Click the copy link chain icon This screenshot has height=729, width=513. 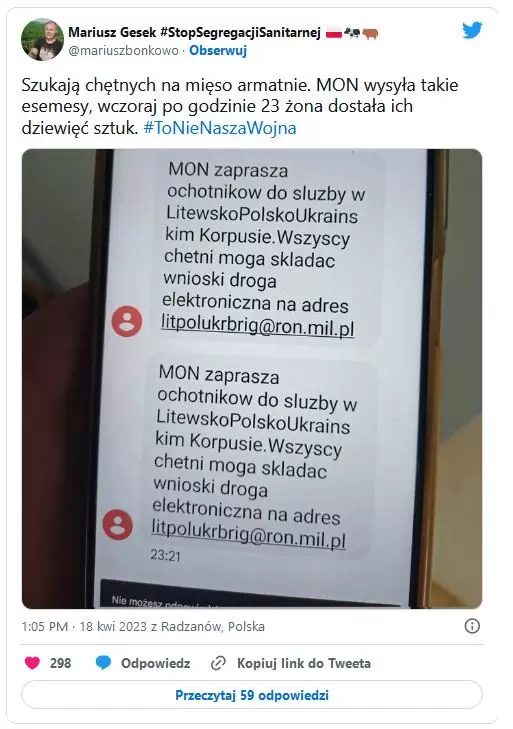(x=218, y=663)
